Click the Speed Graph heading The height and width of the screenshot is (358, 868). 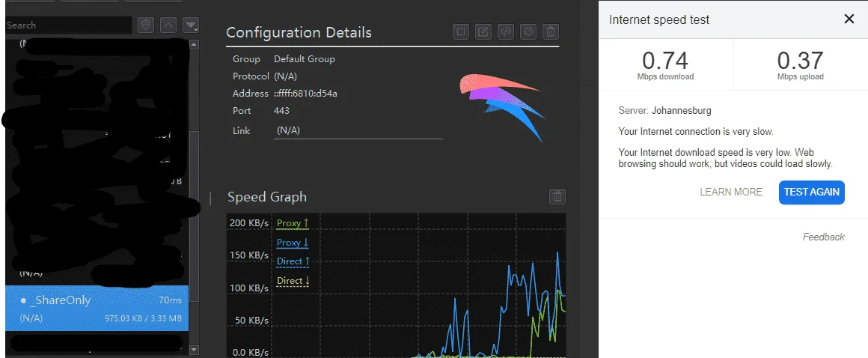[x=267, y=197]
